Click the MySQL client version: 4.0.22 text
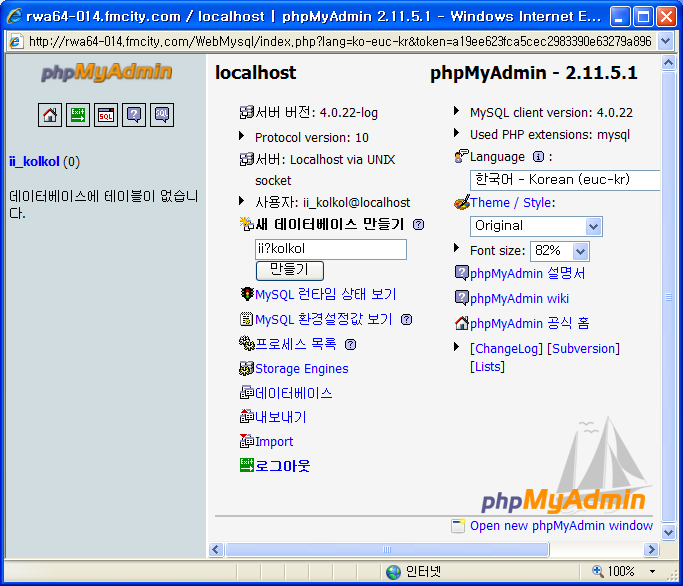This screenshot has height=586, width=683. coord(551,113)
